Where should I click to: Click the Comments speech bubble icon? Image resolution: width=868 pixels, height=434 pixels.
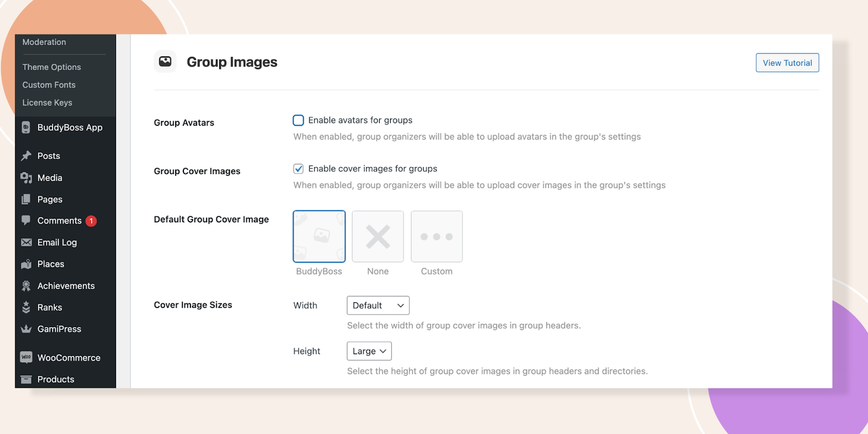click(26, 220)
